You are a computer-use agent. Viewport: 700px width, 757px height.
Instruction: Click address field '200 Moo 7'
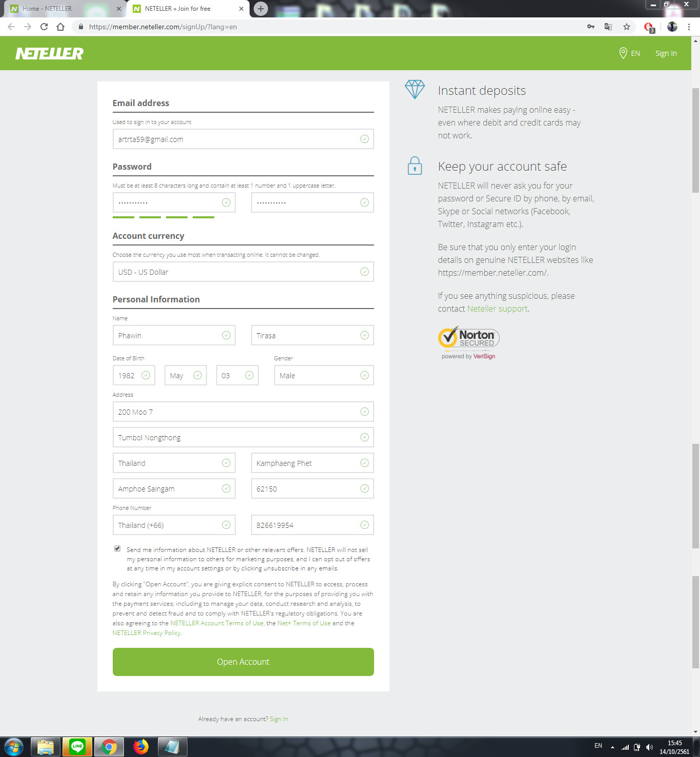(243, 412)
